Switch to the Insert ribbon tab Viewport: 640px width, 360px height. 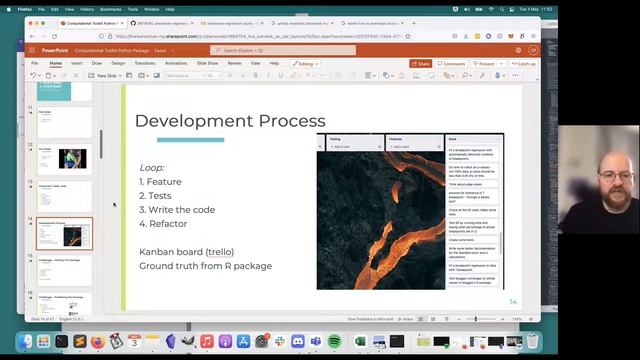point(77,63)
